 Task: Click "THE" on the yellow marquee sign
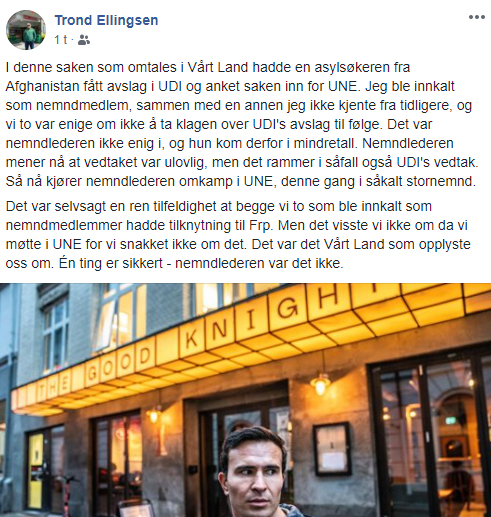coord(53,389)
